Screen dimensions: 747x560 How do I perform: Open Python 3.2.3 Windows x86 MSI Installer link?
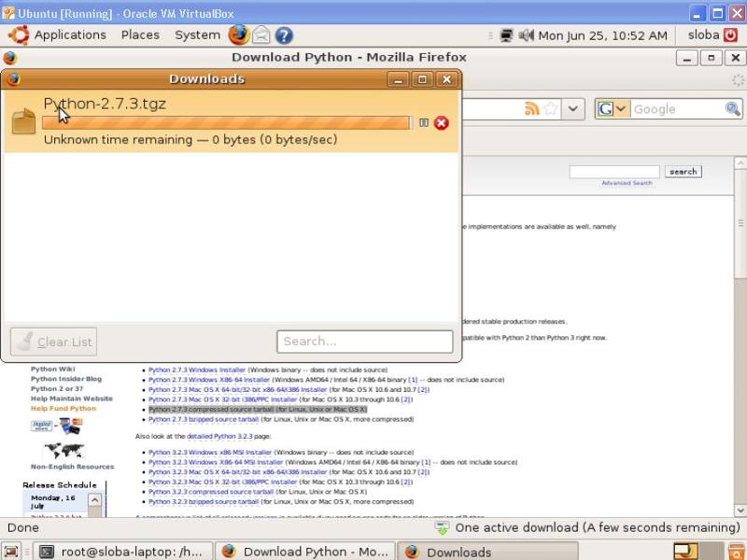click(210, 453)
